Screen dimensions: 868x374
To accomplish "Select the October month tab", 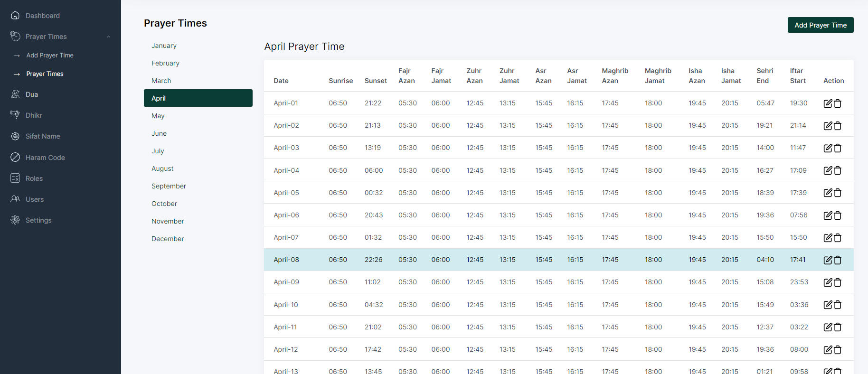I will click(198, 204).
